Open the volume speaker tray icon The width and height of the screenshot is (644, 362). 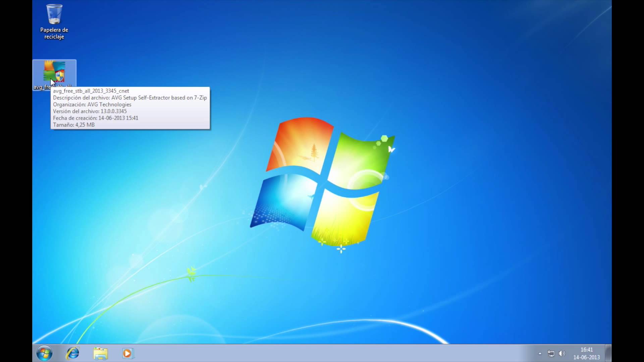562,353
